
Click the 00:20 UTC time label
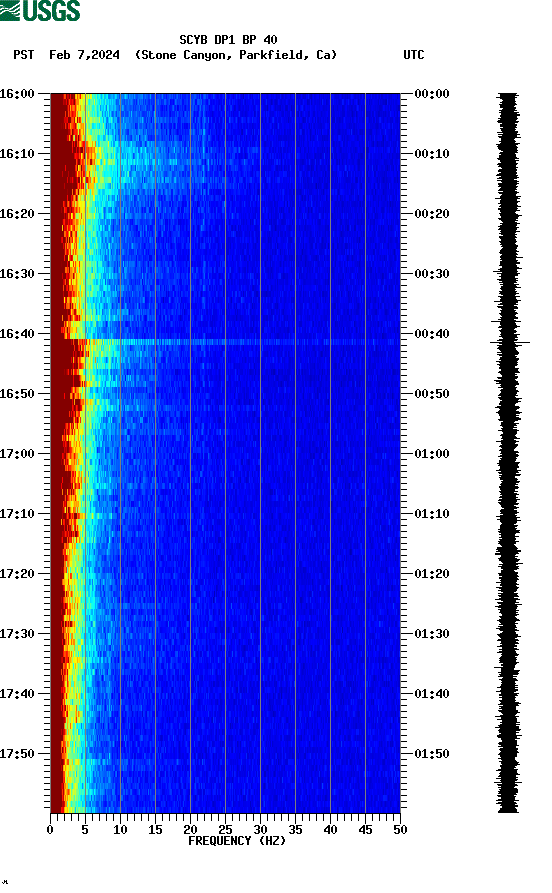[x=432, y=214]
